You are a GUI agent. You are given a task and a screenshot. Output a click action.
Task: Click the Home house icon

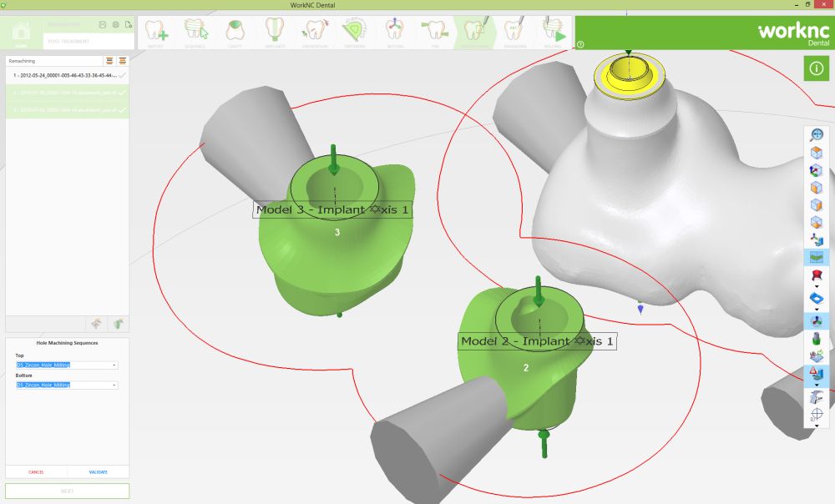[x=22, y=32]
